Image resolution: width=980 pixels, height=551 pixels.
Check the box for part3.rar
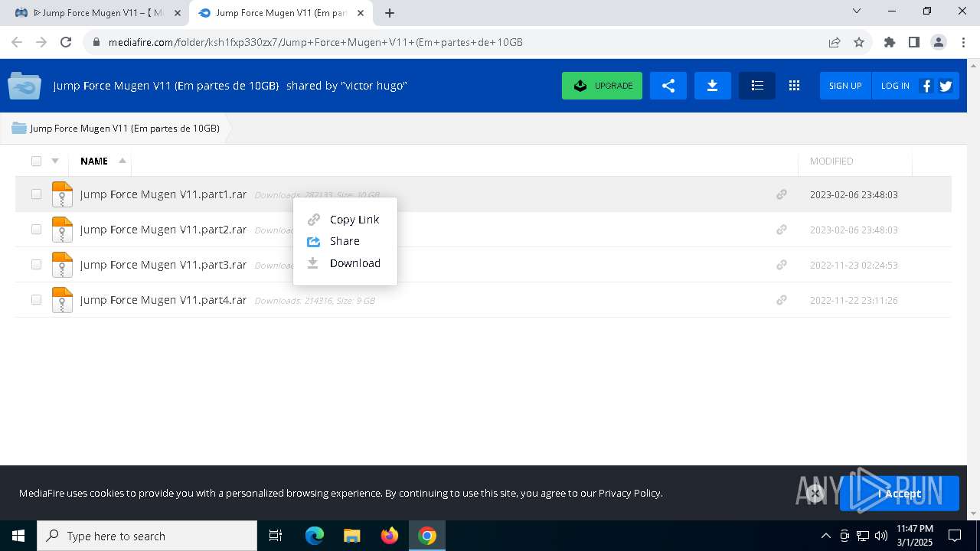pyautogui.click(x=36, y=265)
